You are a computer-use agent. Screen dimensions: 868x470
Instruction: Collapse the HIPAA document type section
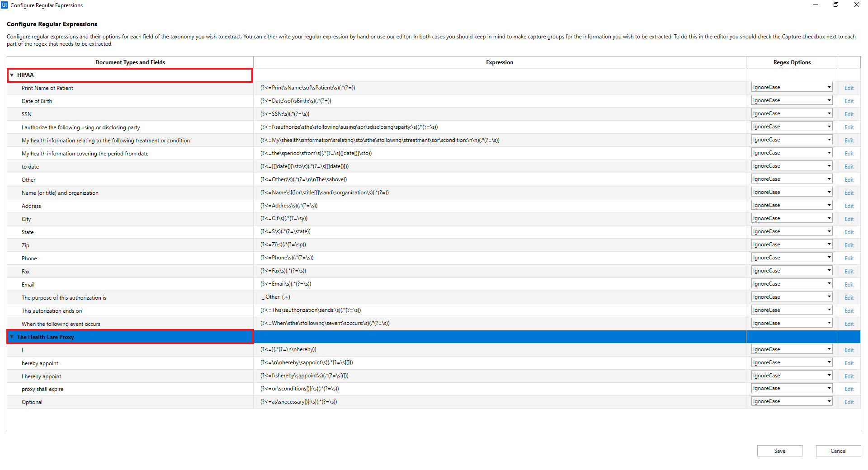point(12,75)
